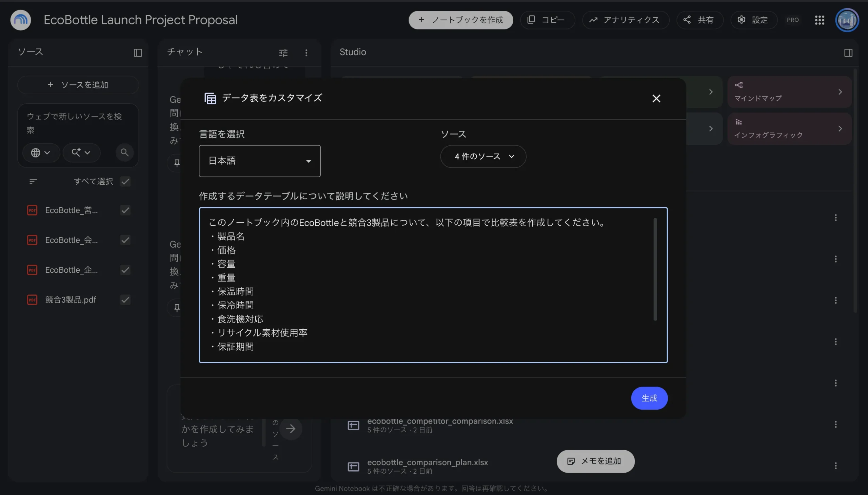Viewport: 868px width, 495px height.
Task: Click PDF icon of EcoBottle_会 source
Action: pyautogui.click(x=32, y=240)
